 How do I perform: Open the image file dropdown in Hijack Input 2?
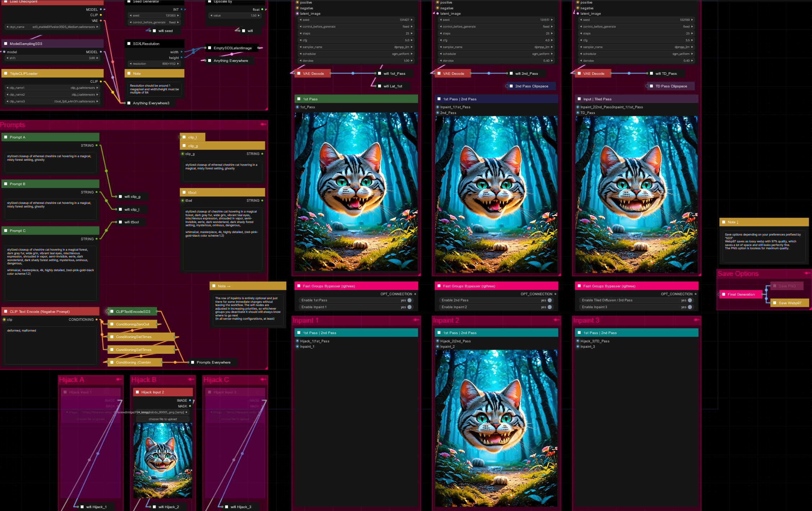coord(163,412)
